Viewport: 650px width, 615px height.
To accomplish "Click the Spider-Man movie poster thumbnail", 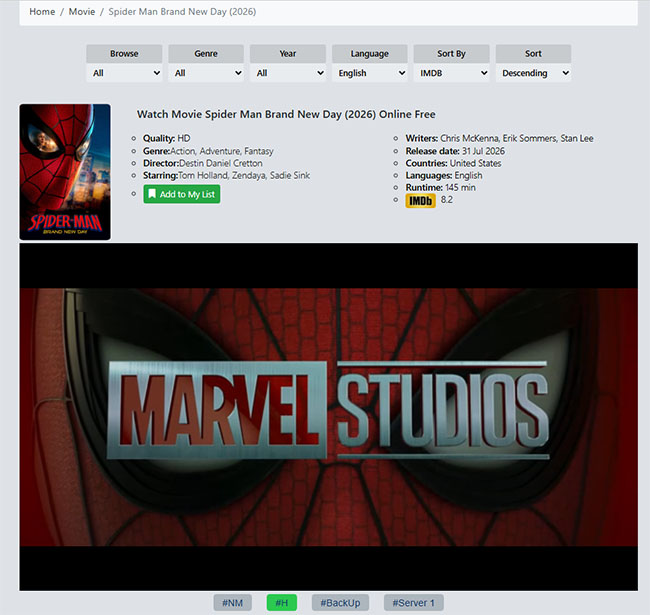I will pyautogui.click(x=65, y=172).
